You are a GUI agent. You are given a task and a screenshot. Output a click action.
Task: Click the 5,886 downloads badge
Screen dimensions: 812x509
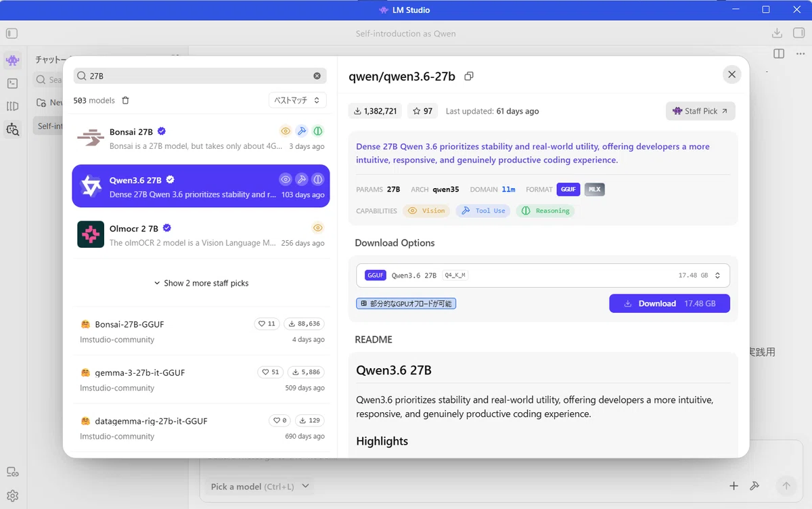click(306, 372)
